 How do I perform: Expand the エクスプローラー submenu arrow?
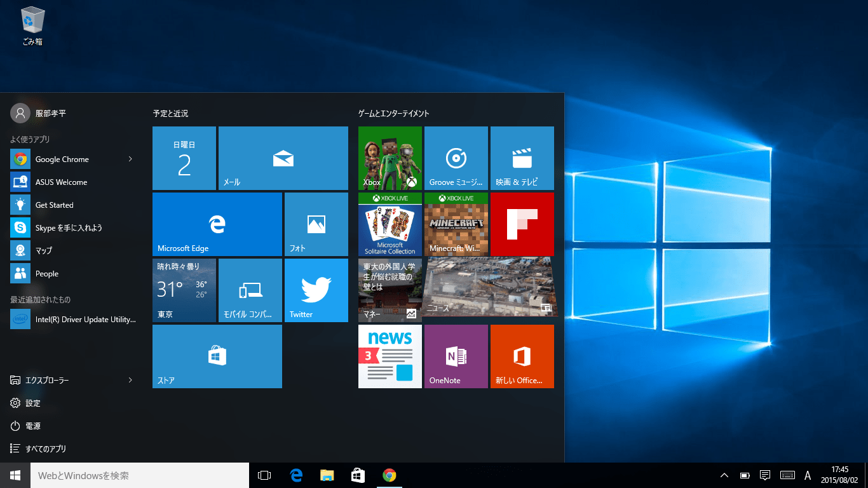130,380
